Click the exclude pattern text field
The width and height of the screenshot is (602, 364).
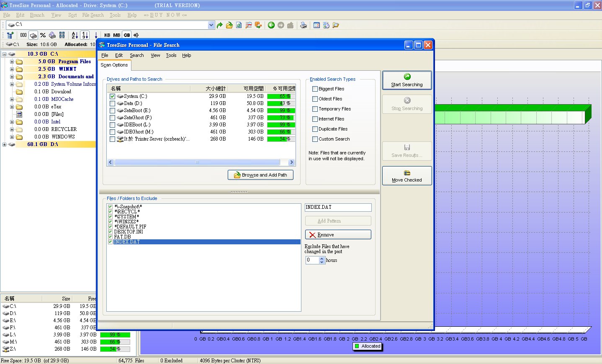tap(338, 207)
